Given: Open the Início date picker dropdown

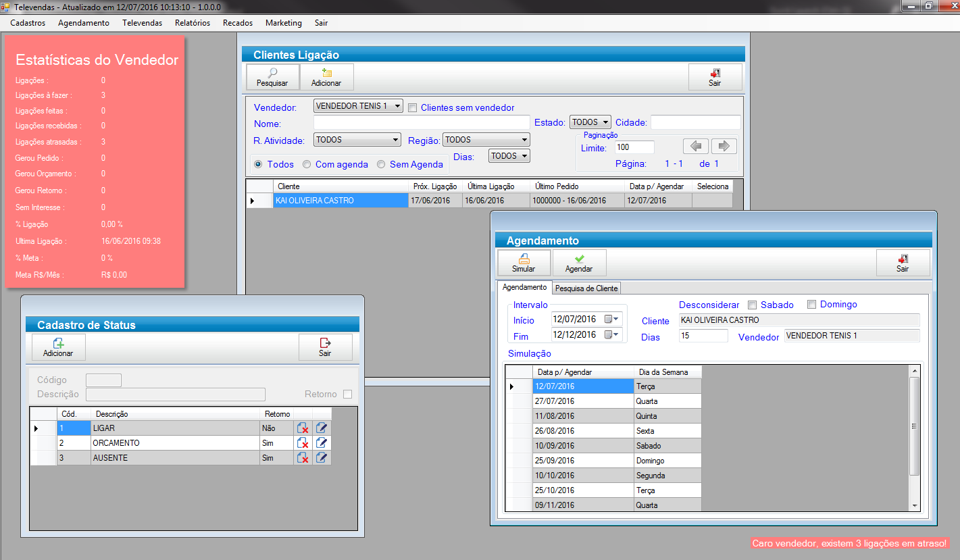Looking at the screenshot, I should pyautogui.click(x=612, y=319).
